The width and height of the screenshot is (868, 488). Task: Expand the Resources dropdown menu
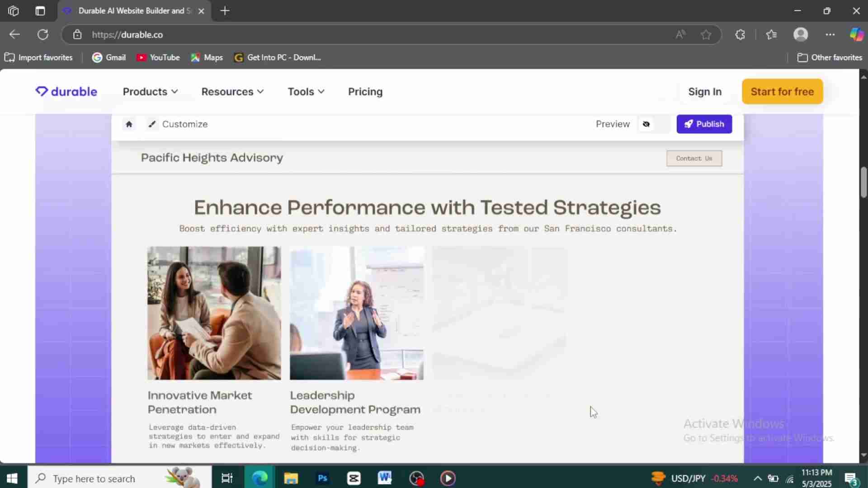point(232,92)
